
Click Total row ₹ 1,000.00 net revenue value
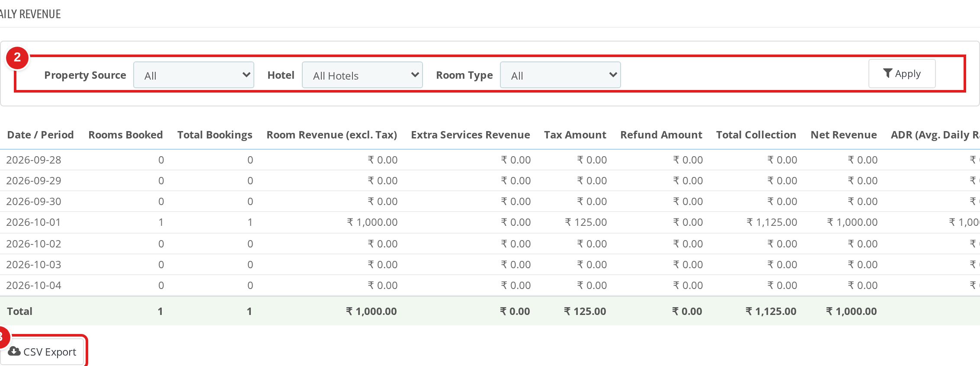point(852,311)
